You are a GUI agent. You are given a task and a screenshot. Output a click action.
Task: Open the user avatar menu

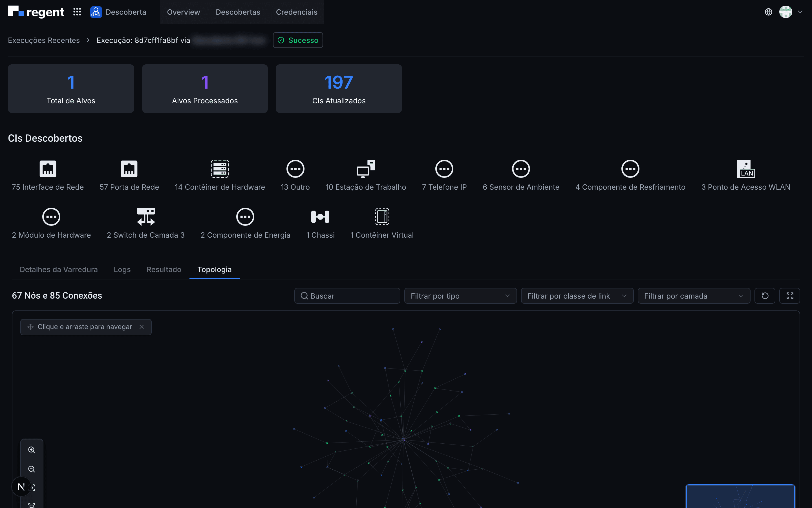coord(786,12)
